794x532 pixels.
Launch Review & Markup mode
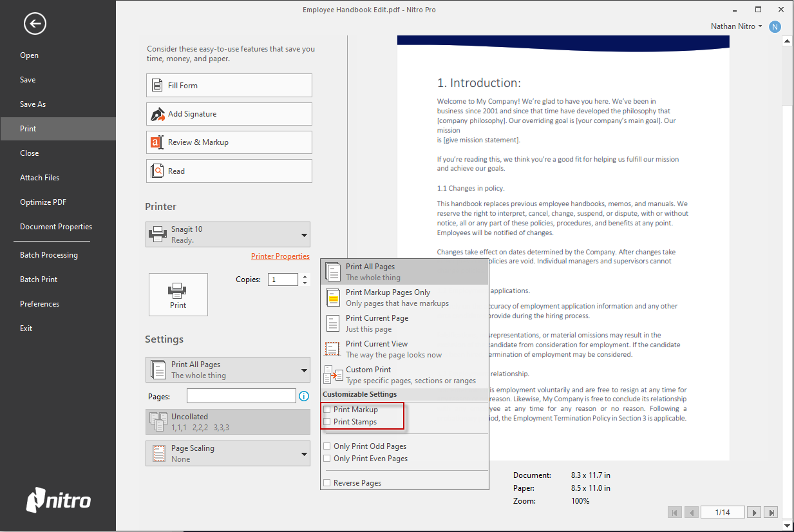point(229,142)
